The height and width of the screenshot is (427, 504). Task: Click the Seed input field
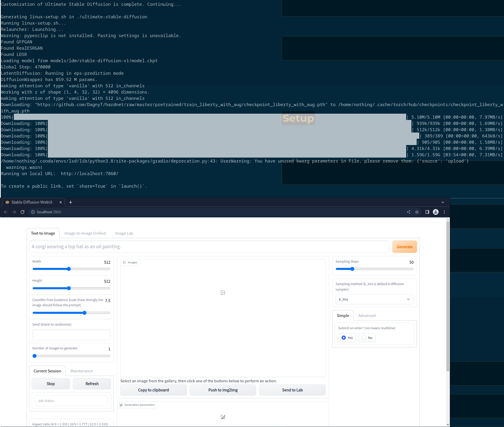pos(71,335)
